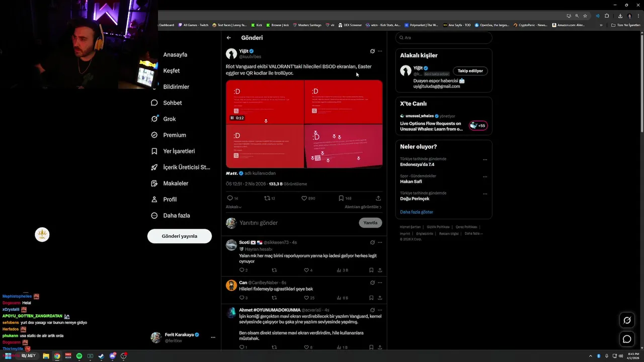The height and width of the screenshot is (362, 644).
Task: Click the Profil person icon
Action: (x=154, y=199)
